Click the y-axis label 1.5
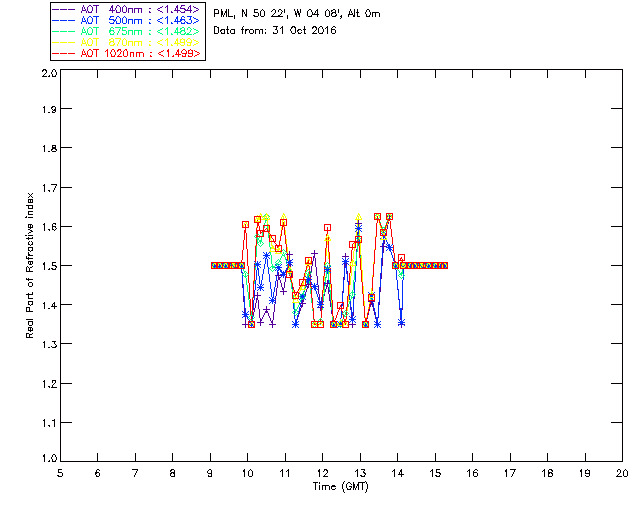 pos(49,266)
